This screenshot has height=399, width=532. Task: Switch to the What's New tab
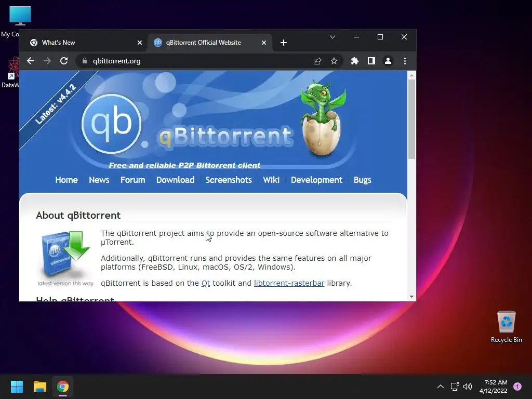click(x=84, y=43)
